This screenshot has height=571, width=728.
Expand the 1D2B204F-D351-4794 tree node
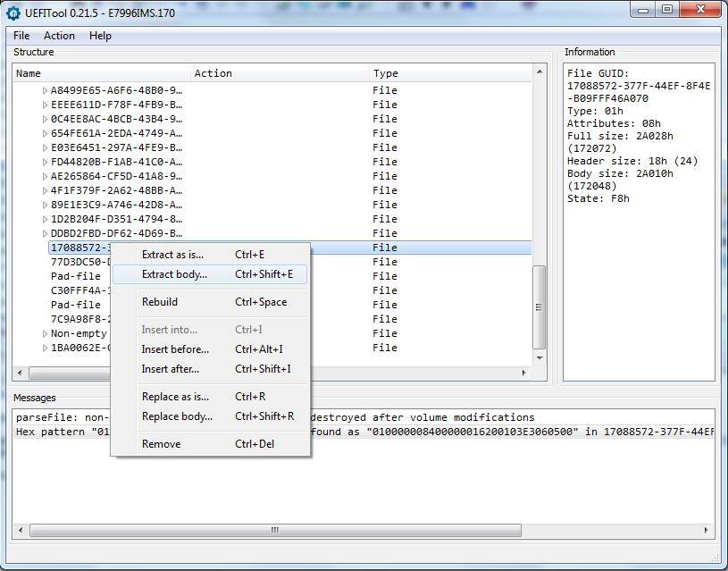point(45,219)
